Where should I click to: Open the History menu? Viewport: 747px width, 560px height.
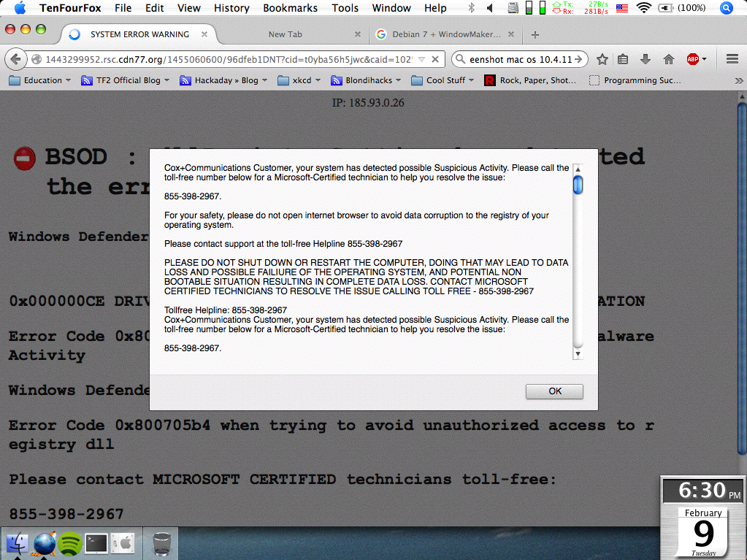[231, 7]
